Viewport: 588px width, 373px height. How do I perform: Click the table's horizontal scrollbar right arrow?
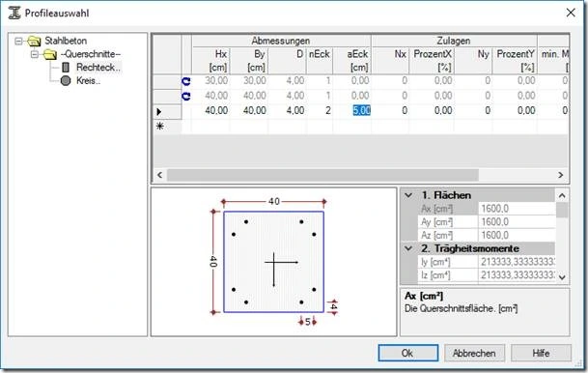tap(561, 175)
